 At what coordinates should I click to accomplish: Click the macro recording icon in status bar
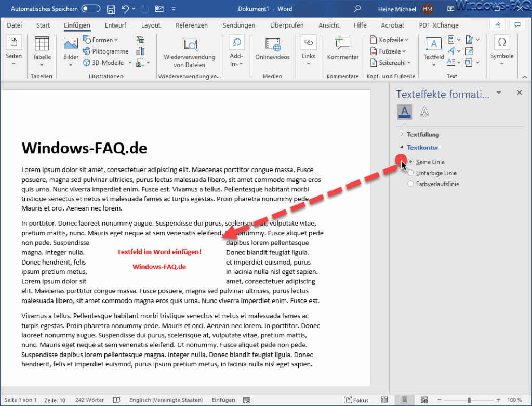(x=247, y=400)
